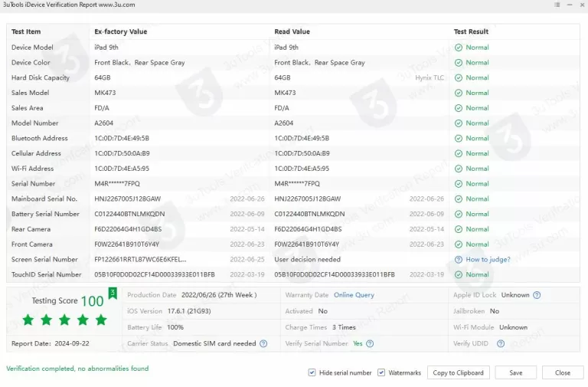Click the Read Value column header
588x387 pixels.
coord(292,31)
